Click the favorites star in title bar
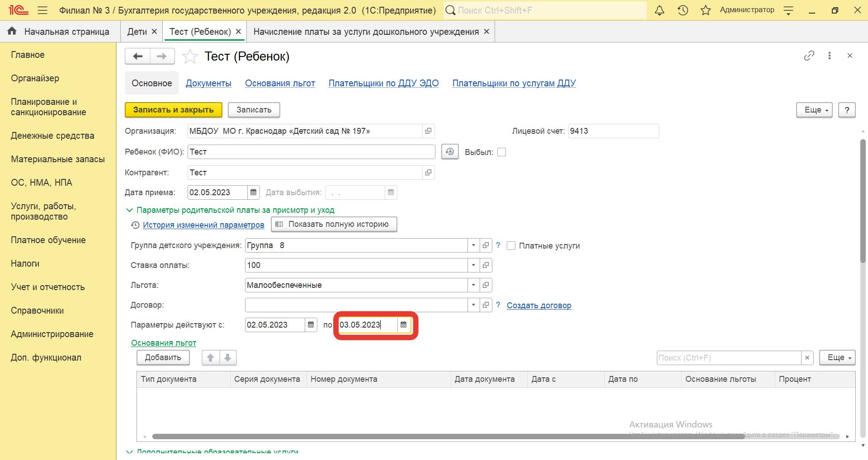 705,10
